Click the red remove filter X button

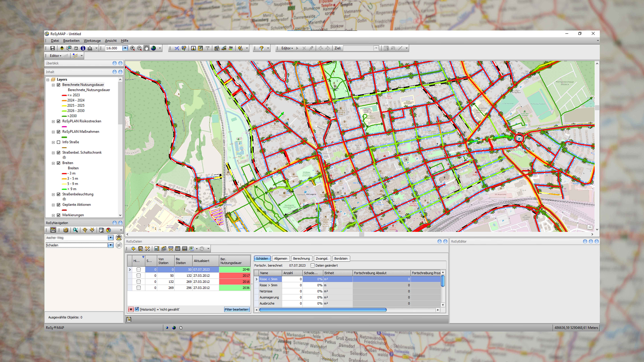(x=131, y=309)
